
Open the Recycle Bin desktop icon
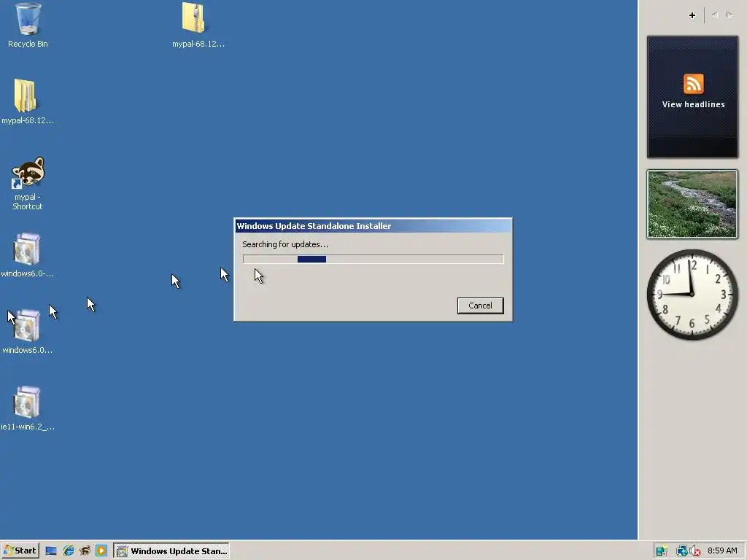coord(28,25)
